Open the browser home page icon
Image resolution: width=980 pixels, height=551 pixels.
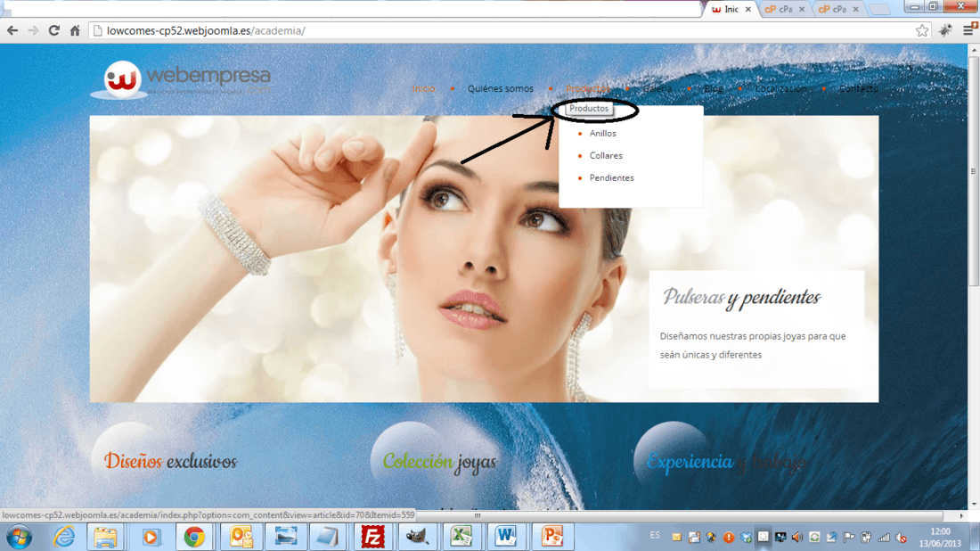(75, 30)
